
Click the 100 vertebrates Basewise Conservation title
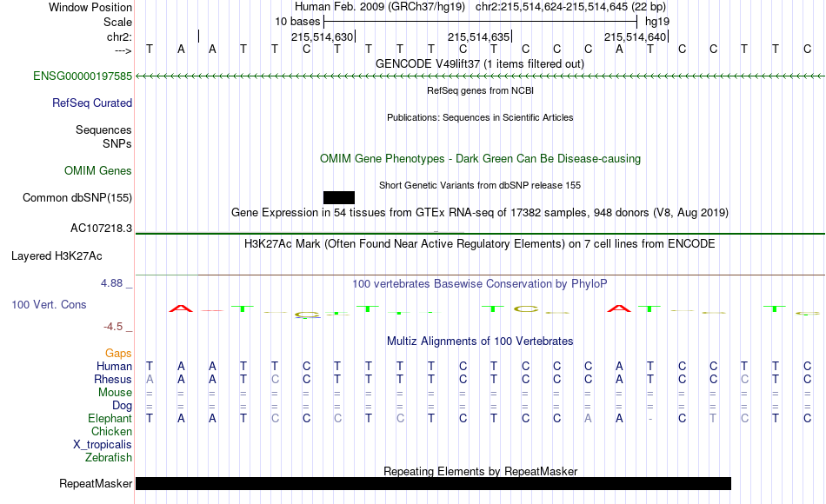pyautogui.click(x=480, y=284)
